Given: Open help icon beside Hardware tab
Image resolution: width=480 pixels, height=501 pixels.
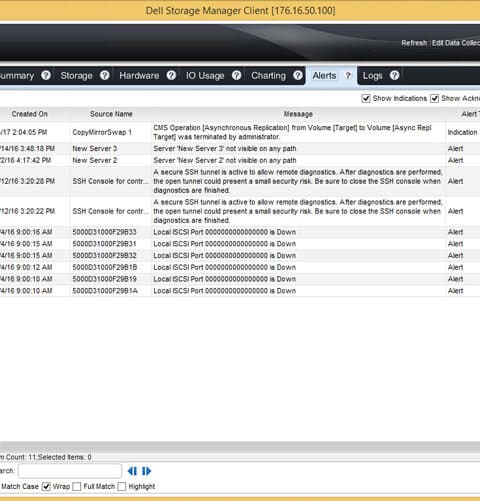Looking at the screenshot, I should [x=171, y=75].
